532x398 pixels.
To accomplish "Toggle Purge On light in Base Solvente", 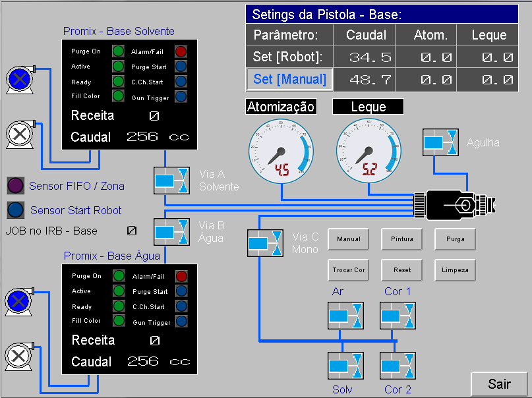I will (119, 51).
